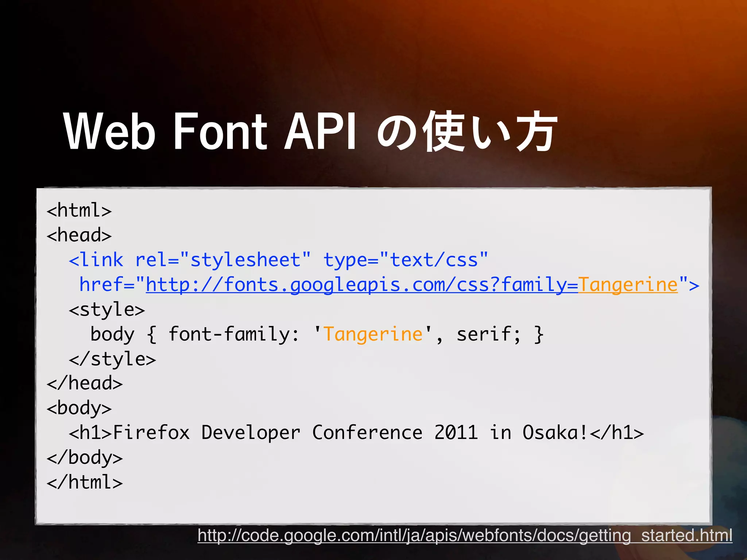
Task: Click the <h1>Firefox Developer Conference line
Action: pyautogui.click(x=356, y=433)
